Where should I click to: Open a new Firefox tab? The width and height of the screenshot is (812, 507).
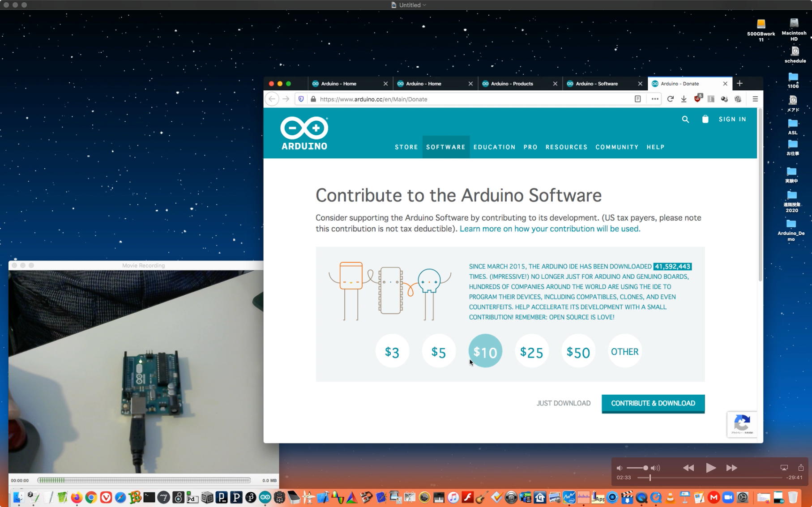tap(739, 83)
